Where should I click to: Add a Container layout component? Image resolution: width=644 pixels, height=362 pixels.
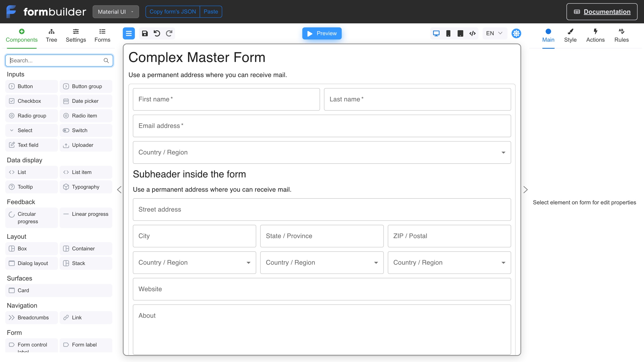pyautogui.click(x=86, y=249)
